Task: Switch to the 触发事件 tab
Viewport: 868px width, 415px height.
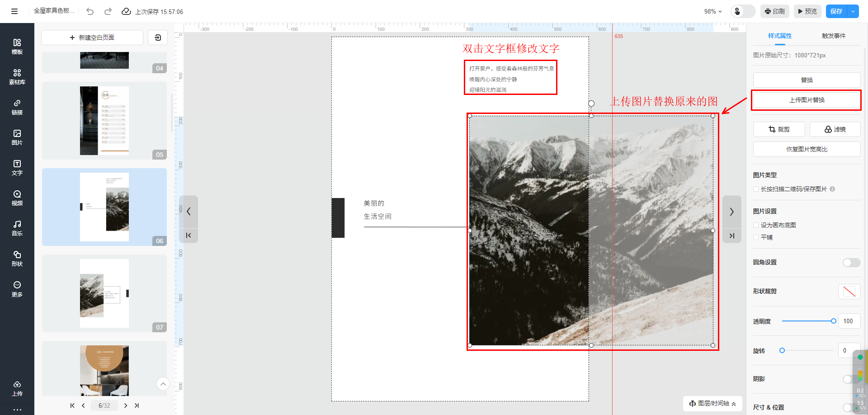Action: tap(833, 36)
